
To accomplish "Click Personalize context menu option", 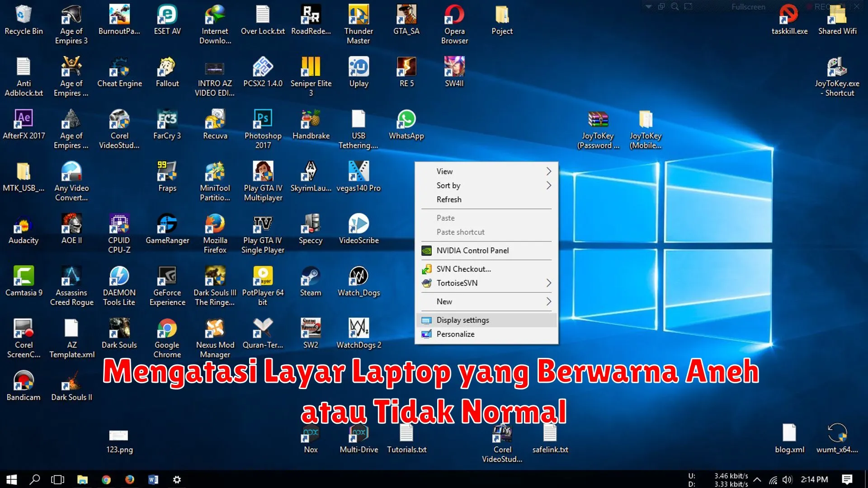I will [x=455, y=333].
